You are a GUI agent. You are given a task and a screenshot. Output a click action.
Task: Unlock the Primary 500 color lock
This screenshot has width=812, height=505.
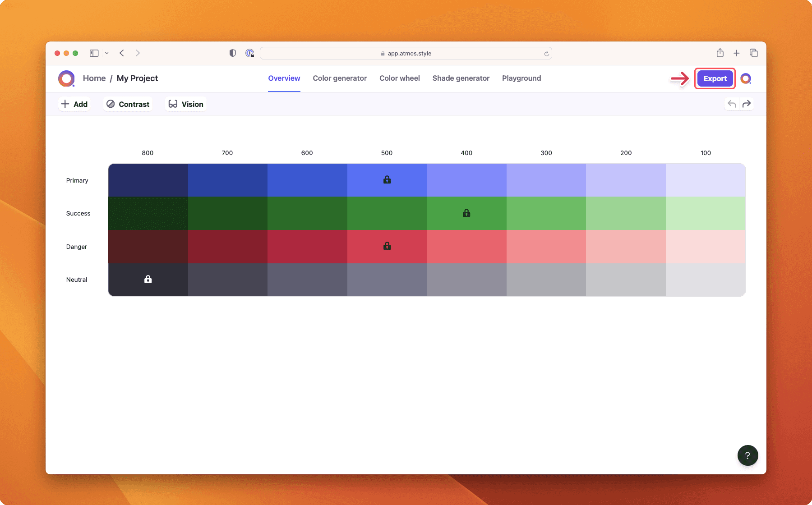point(387,180)
